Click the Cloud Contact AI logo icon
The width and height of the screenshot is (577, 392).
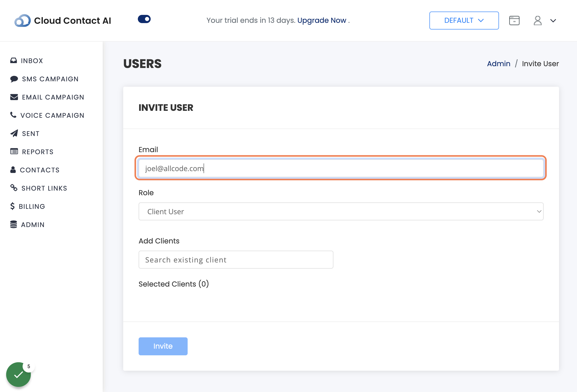pos(23,21)
